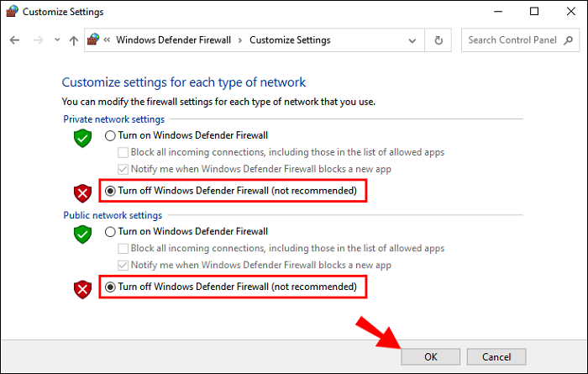Click the red shield under Private network

point(81,192)
